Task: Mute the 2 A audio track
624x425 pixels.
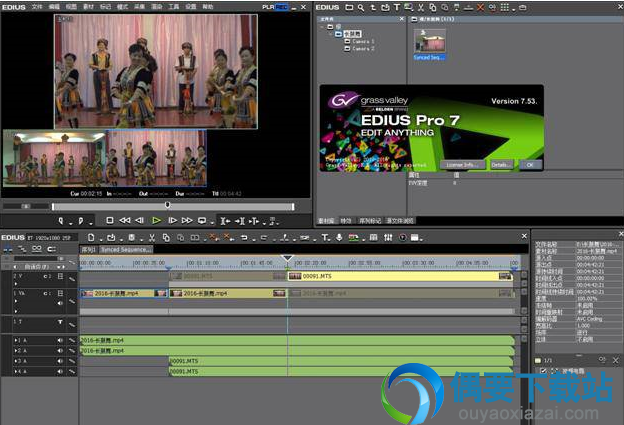Action: pos(60,351)
